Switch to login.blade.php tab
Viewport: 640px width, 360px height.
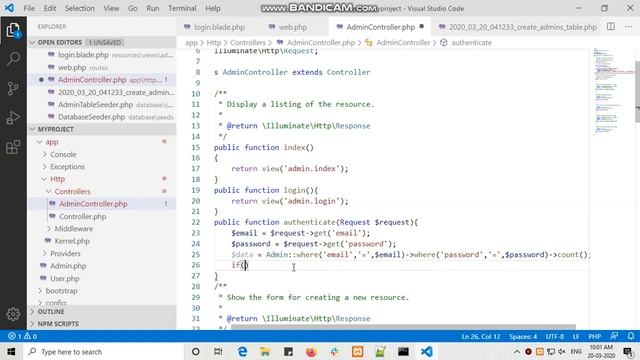click(215, 27)
